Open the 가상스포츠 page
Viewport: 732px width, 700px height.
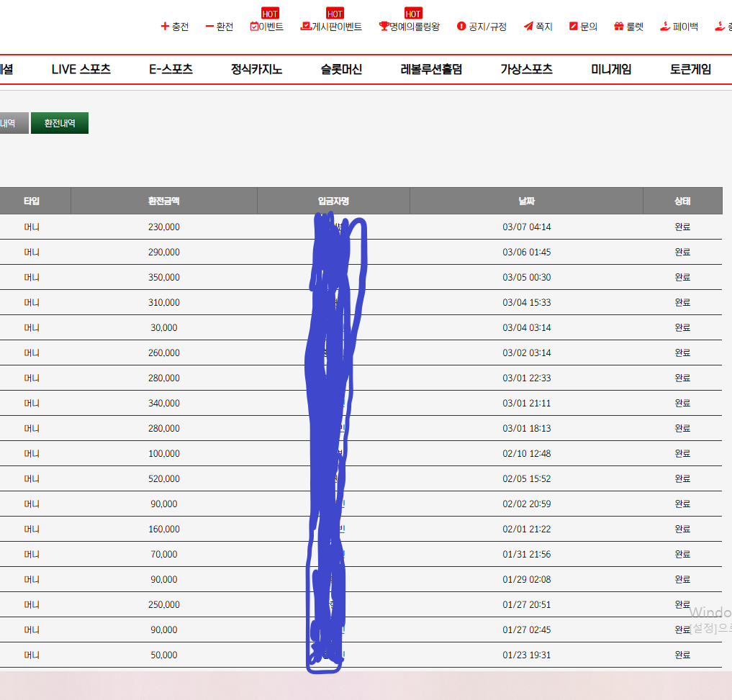(x=526, y=70)
